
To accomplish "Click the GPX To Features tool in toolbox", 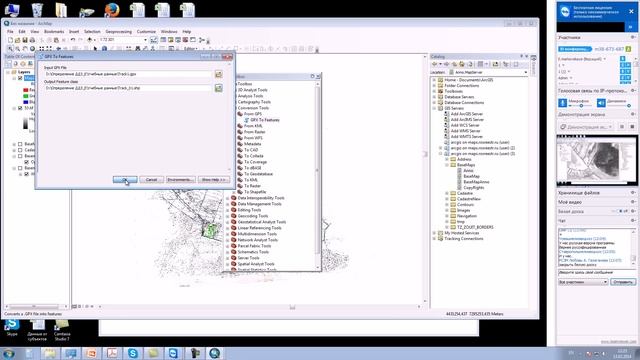I will click(x=265, y=120).
